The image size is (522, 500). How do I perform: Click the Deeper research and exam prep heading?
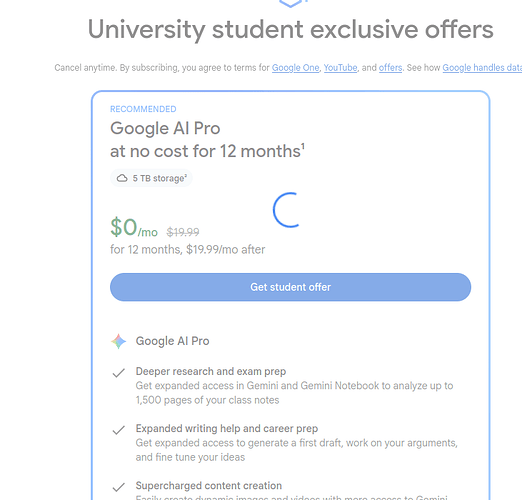pos(211,371)
